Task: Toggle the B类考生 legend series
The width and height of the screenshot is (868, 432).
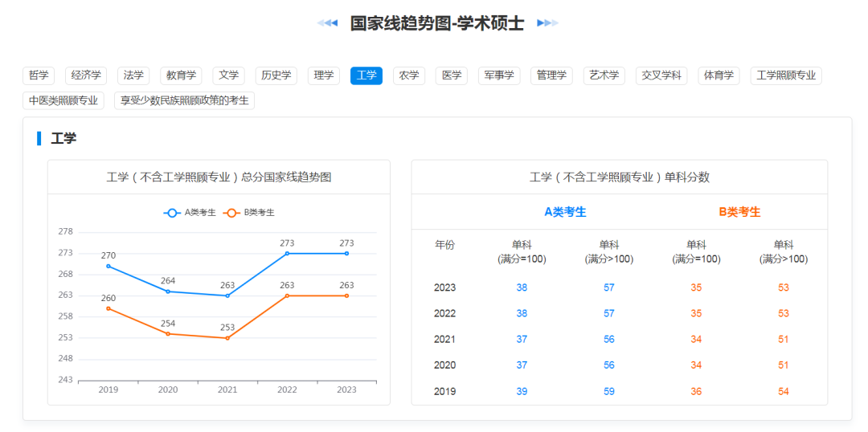Action: (248, 213)
